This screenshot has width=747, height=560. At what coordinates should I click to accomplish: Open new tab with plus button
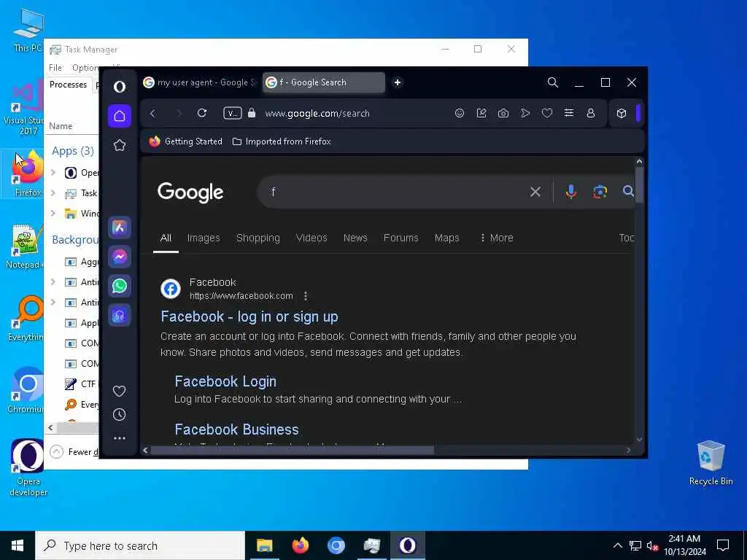click(x=398, y=82)
